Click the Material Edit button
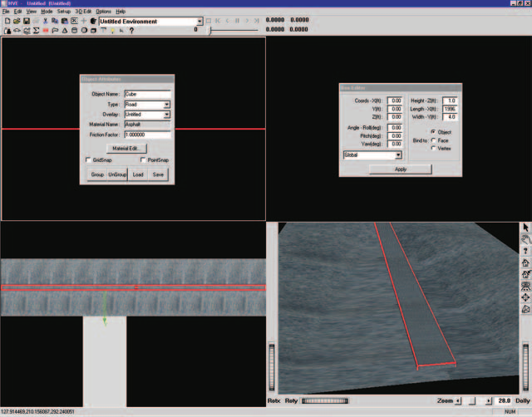The image size is (532, 417). pos(126,149)
